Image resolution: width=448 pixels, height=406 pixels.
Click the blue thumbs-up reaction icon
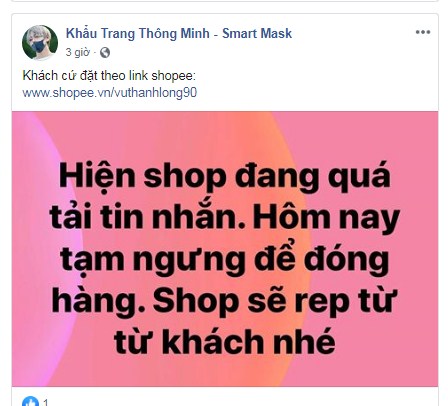point(30,401)
